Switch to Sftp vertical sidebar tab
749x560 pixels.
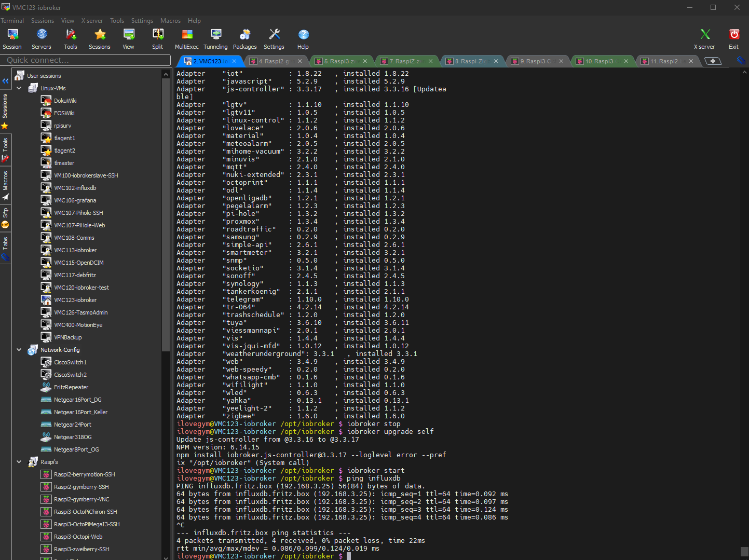(5, 218)
